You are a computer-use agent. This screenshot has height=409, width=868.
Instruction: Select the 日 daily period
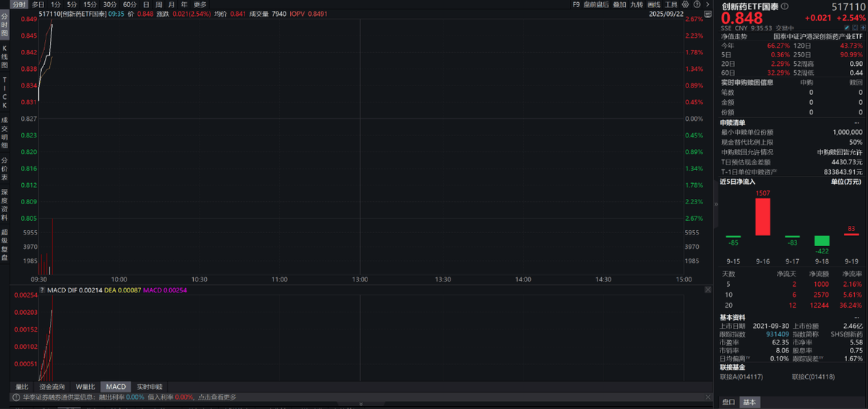point(147,4)
